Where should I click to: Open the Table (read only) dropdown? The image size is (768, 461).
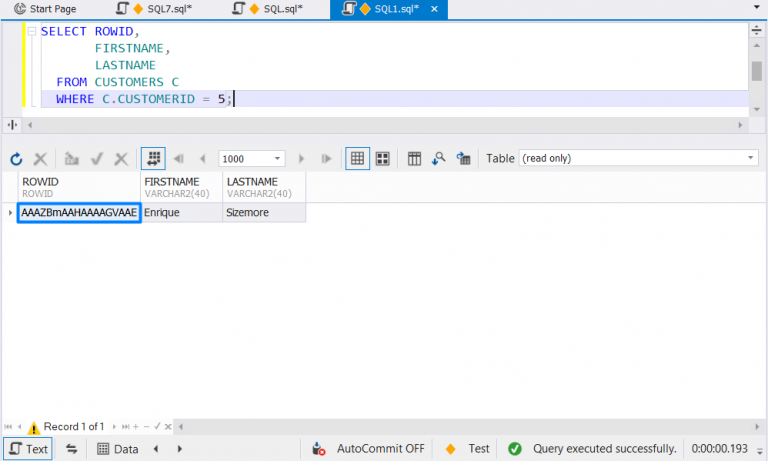click(639, 158)
